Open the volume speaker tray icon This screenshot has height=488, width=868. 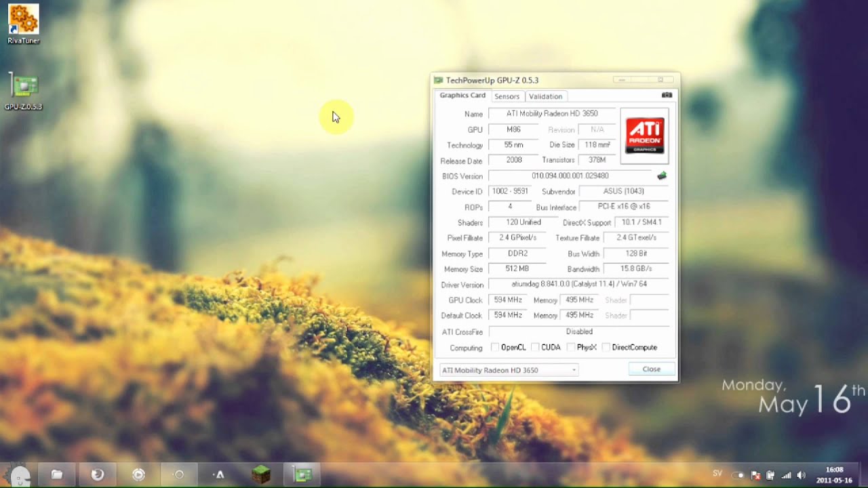[x=802, y=475]
